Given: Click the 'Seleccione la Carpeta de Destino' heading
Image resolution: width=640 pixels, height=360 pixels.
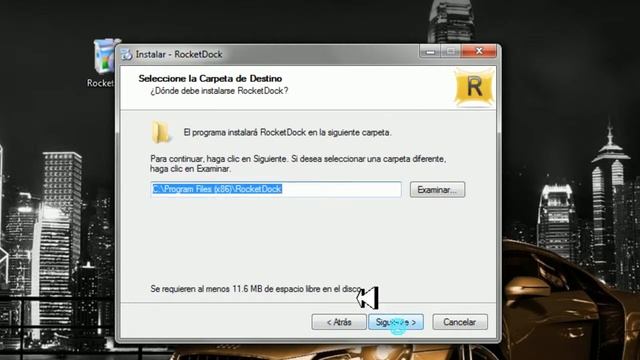Looking at the screenshot, I should point(210,78).
